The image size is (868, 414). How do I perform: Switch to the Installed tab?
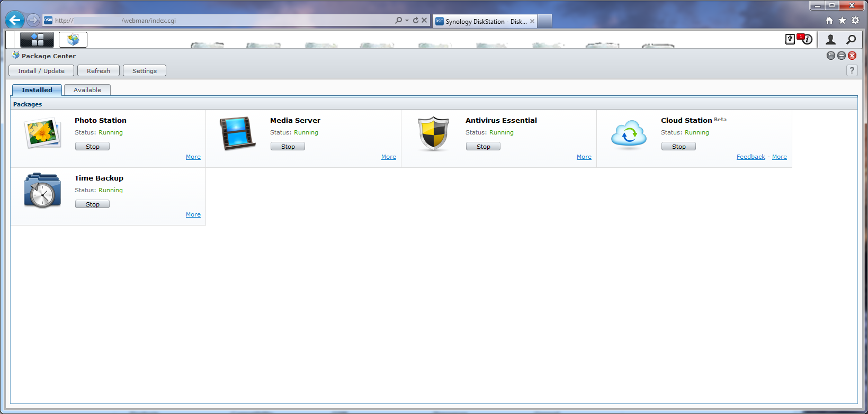(37, 90)
